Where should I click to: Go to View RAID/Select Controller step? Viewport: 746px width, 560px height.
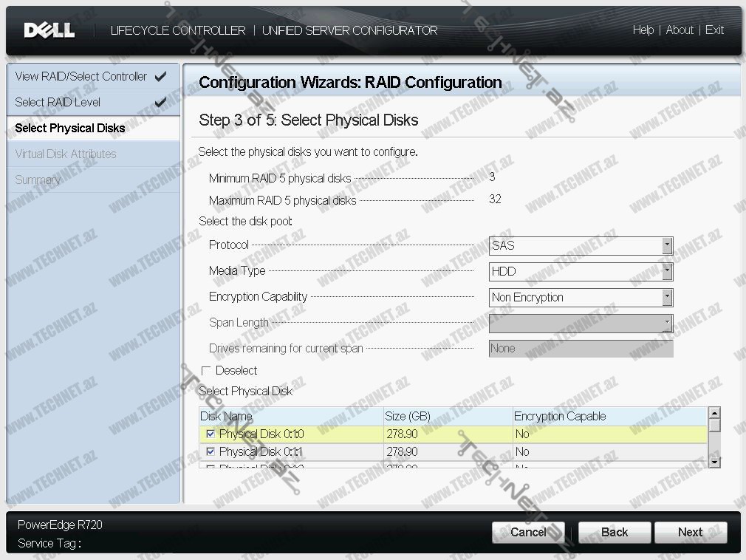coord(81,76)
